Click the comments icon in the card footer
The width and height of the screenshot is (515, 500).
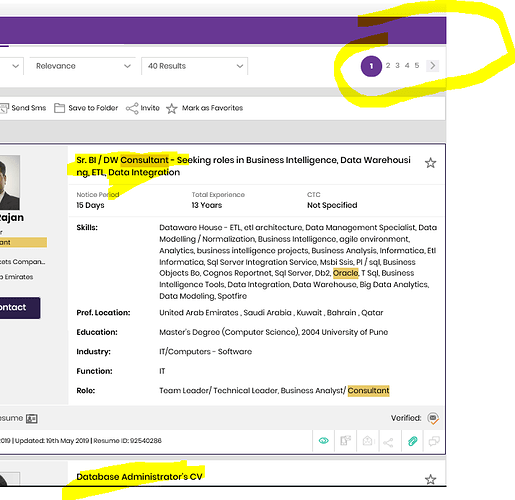tap(434, 441)
